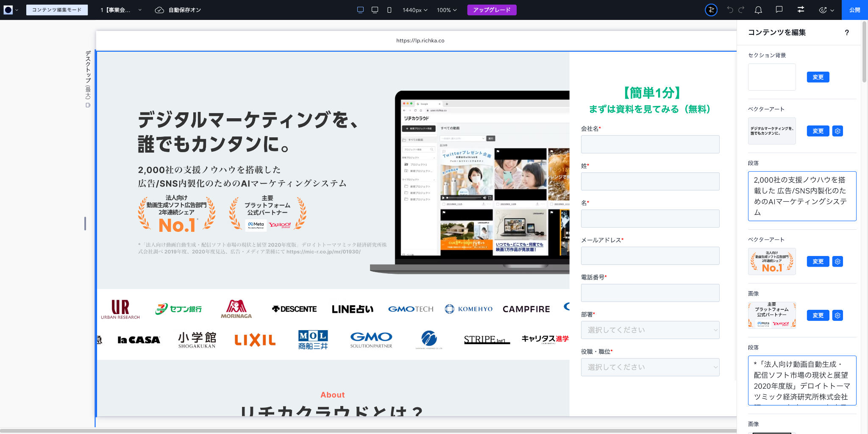The image size is (868, 434).
Task: Open the comments speech bubble icon
Action: (x=779, y=10)
